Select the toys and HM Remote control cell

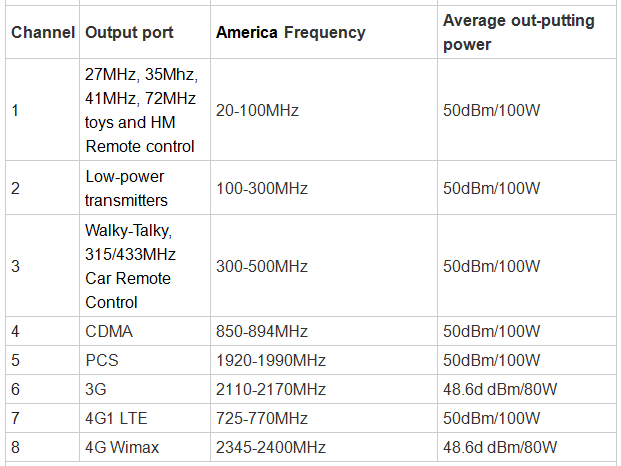[x=141, y=110]
